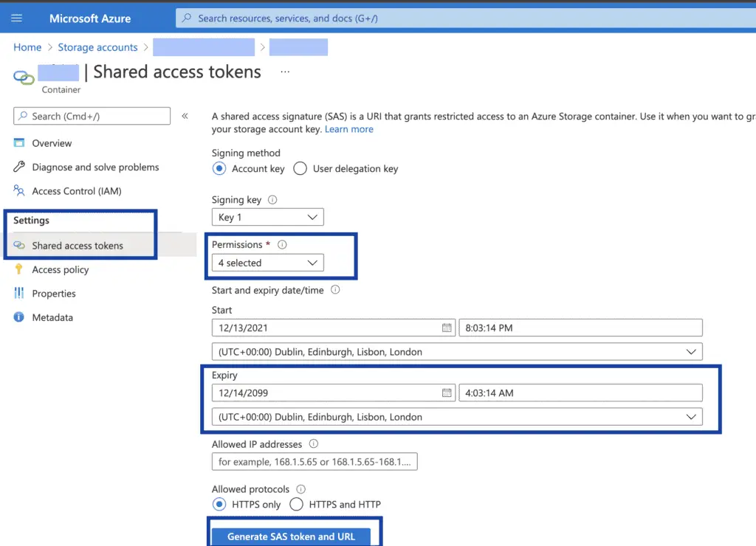756x546 pixels.
Task: Click the Microsoft Azure logo text
Action: click(x=90, y=18)
